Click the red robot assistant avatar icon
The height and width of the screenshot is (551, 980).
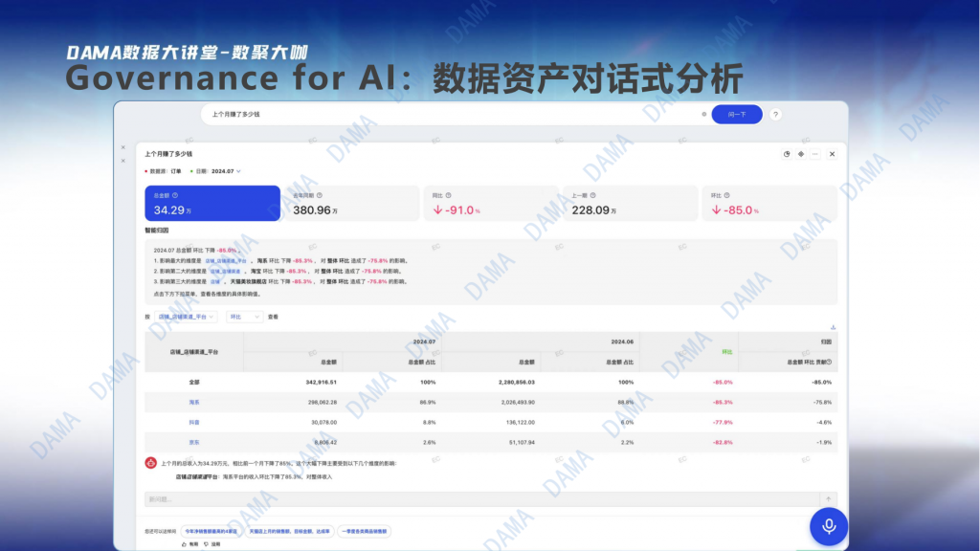coord(150,463)
